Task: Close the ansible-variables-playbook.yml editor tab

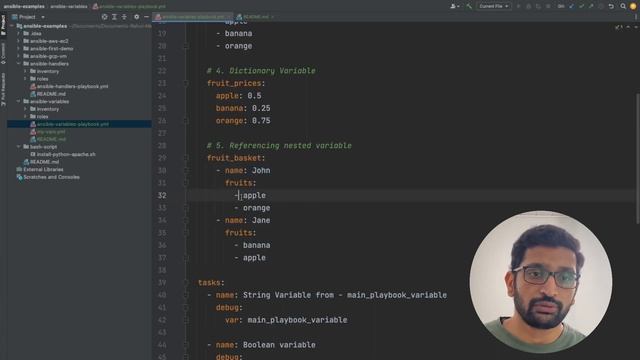Action: pyautogui.click(x=229, y=17)
